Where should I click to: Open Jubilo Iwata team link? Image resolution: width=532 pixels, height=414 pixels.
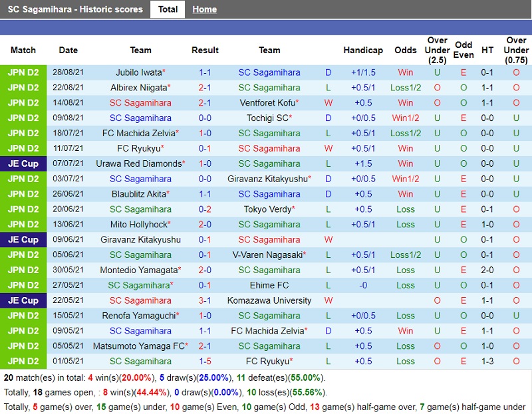138,72
